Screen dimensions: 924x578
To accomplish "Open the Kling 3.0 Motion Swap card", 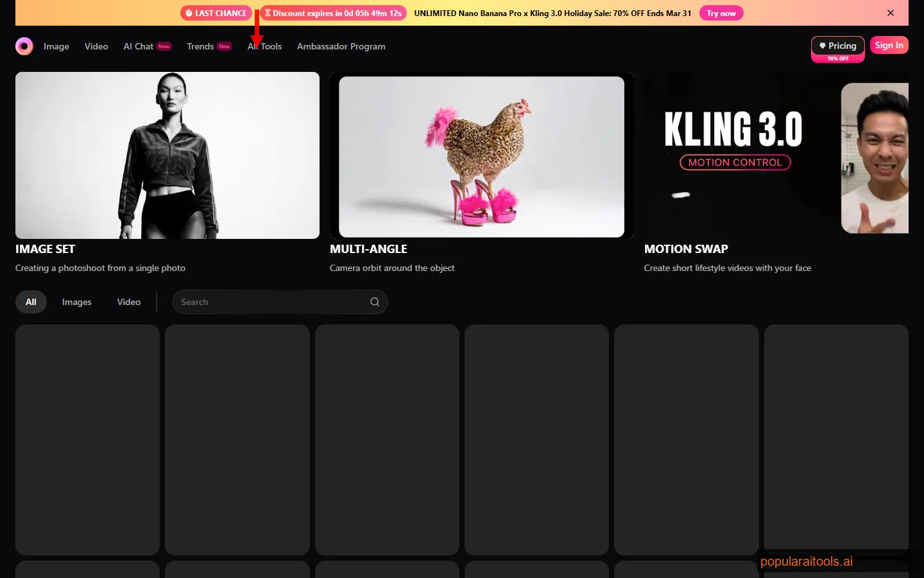I will click(776, 155).
